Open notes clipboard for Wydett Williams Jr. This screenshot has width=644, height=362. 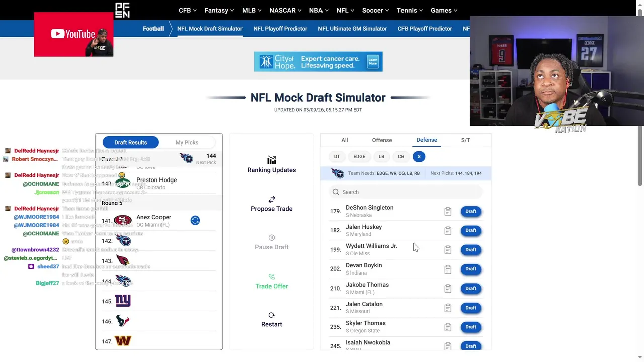[x=448, y=250]
